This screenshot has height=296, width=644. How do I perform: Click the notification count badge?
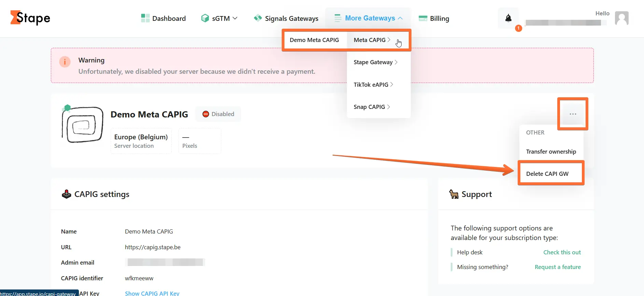coord(518,28)
